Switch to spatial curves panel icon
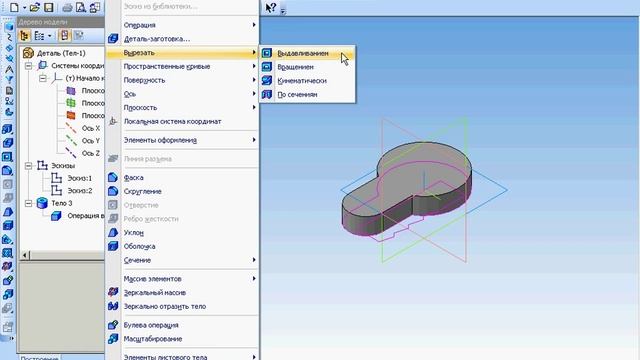Image resolution: width=640 pixels, height=360 pixels. tap(8, 38)
